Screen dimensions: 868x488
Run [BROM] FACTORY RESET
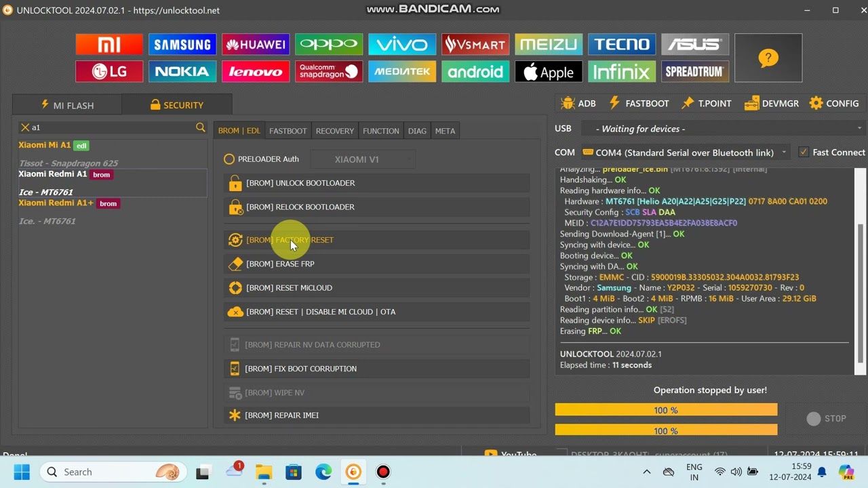point(376,240)
